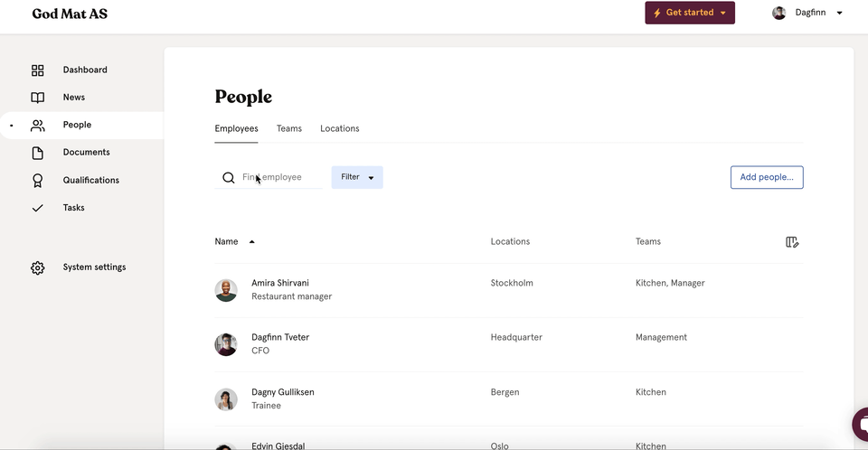Open Dagfinn Tveter's profile
868x450 pixels.
coord(280,337)
